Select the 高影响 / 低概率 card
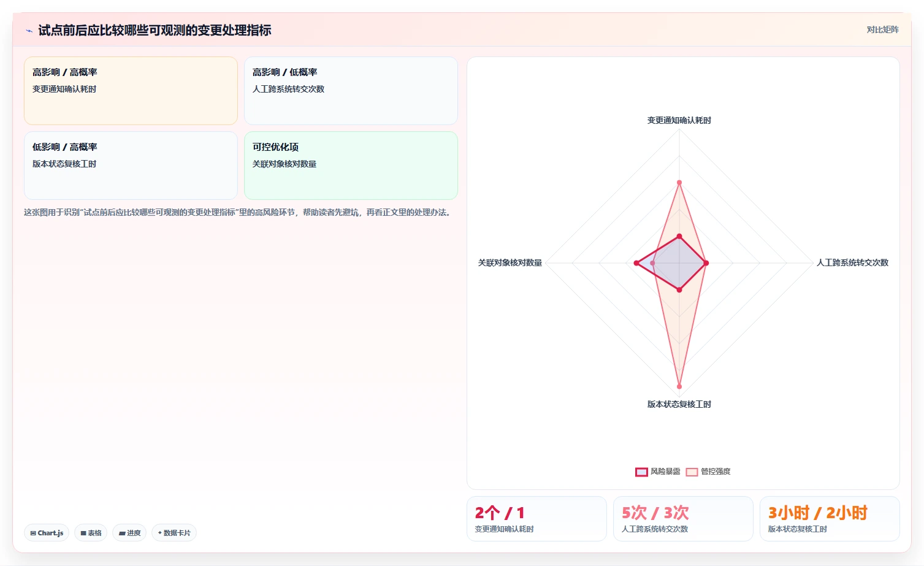This screenshot has width=924, height=566. [351, 91]
